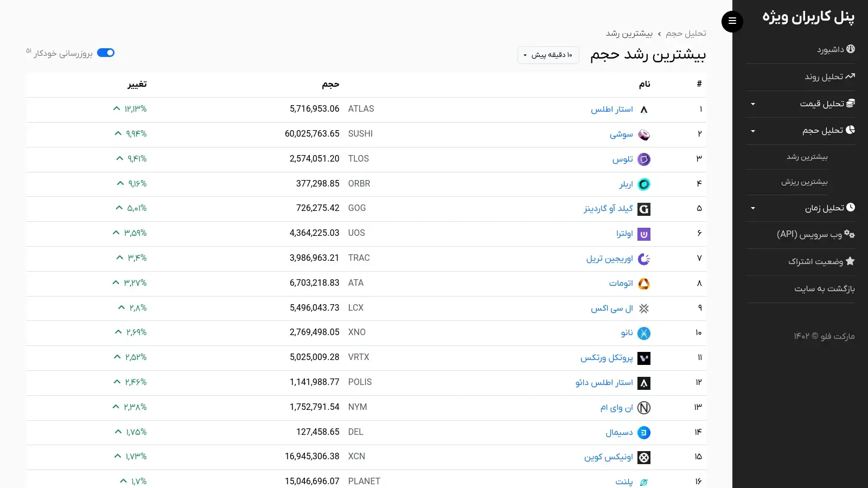
Task: Click the hamburger menu button
Action: pos(732,21)
